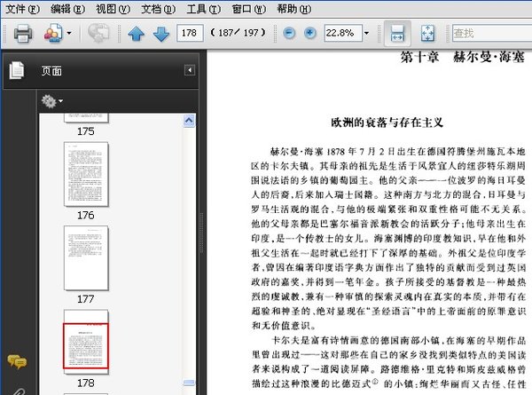Screen dimensions: 532x395
Task: Click the thumbnail scrollbar up arrow
Action: pyautogui.click(x=189, y=121)
